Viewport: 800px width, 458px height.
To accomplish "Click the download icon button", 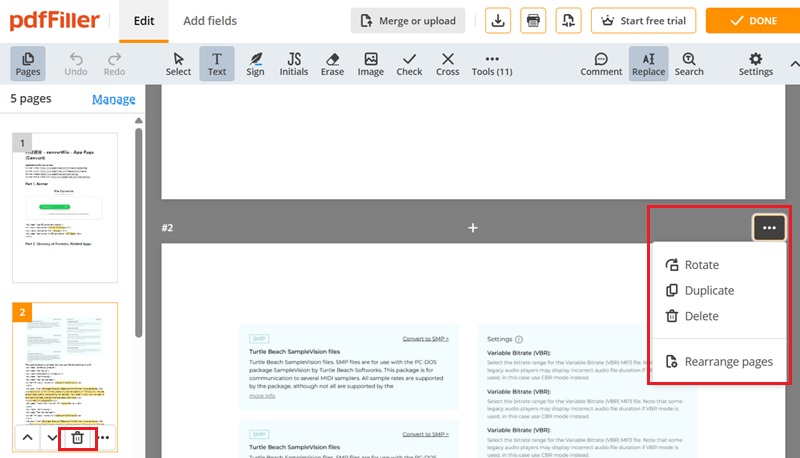I will (498, 21).
